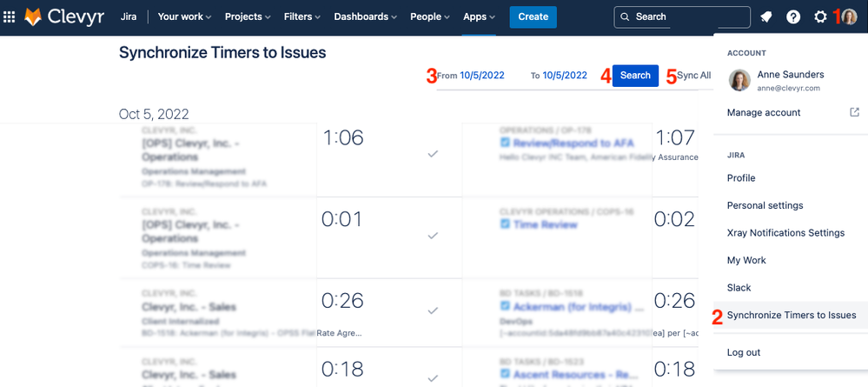Click the 1:06 timer duration
Viewport: 868px width, 387px height.
(x=342, y=138)
